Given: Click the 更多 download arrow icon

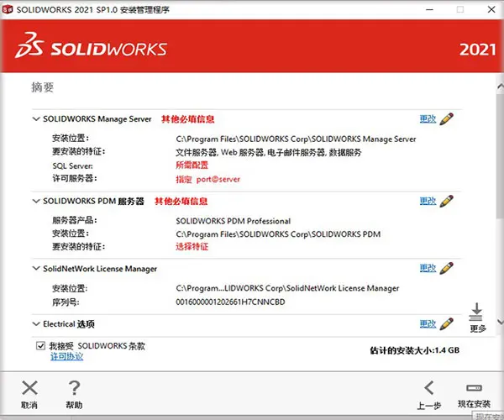Looking at the screenshot, I should click(476, 312).
